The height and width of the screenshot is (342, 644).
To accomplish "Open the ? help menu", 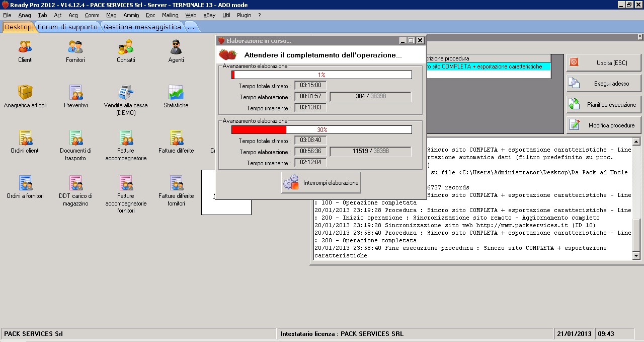I will (x=260, y=15).
